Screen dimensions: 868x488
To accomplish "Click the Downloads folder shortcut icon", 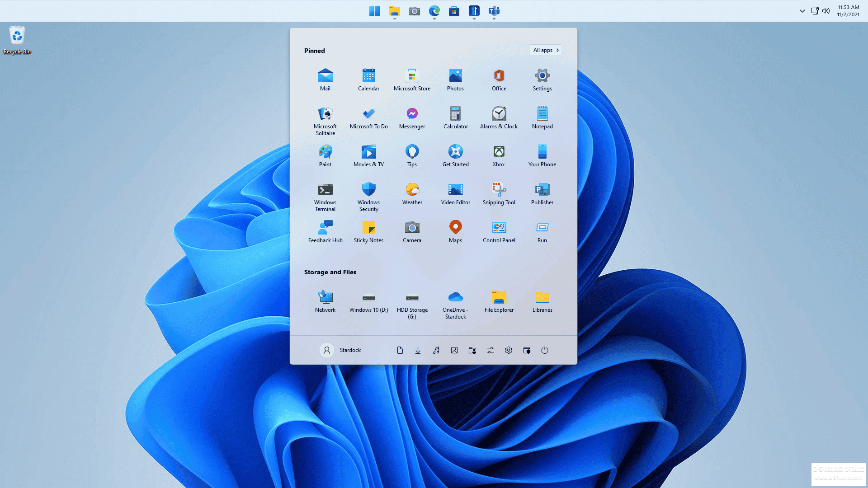I will coord(418,350).
